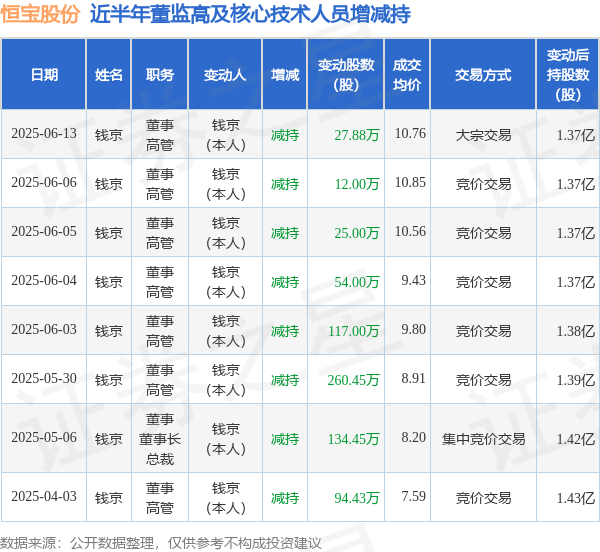
Task: Click the average price 10.56
Action: click(x=410, y=231)
